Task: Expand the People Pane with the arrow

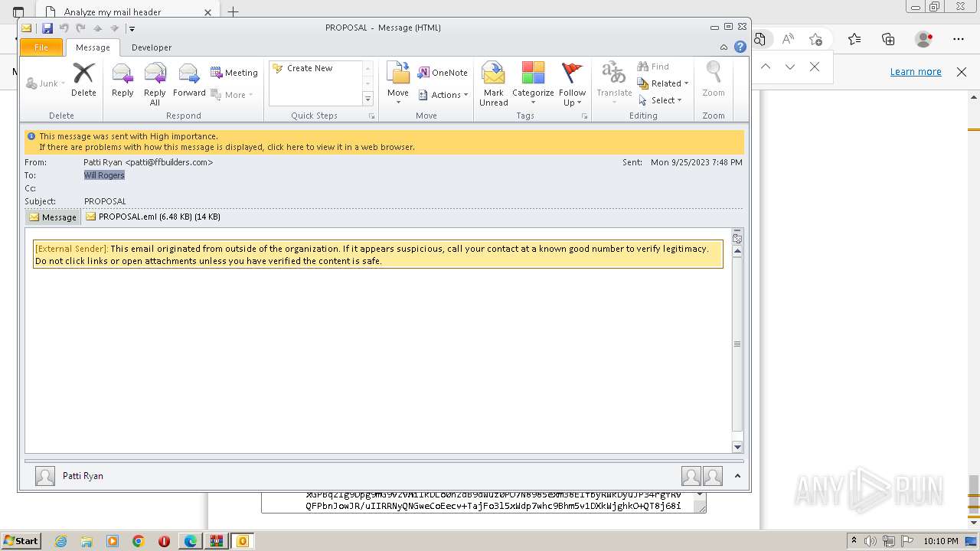Action: [x=737, y=476]
